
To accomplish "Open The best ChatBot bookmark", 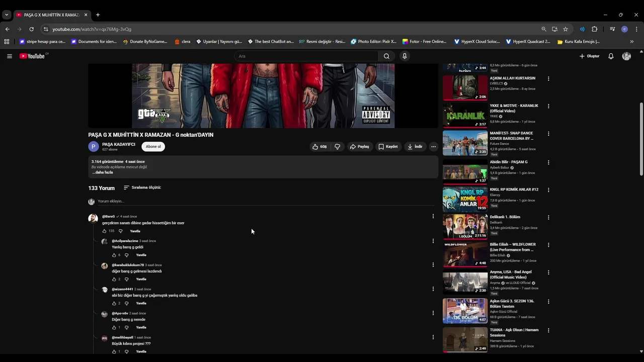I will coord(270,42).
